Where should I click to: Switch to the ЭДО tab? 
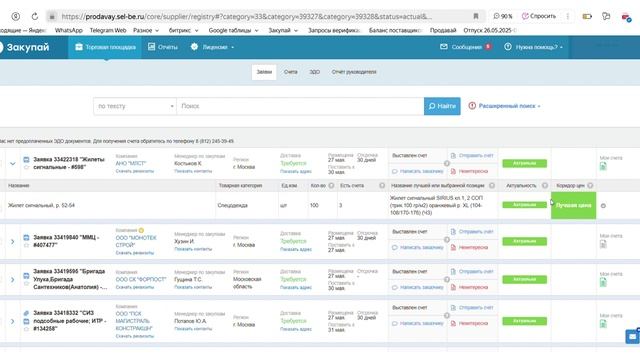[314, 72]
